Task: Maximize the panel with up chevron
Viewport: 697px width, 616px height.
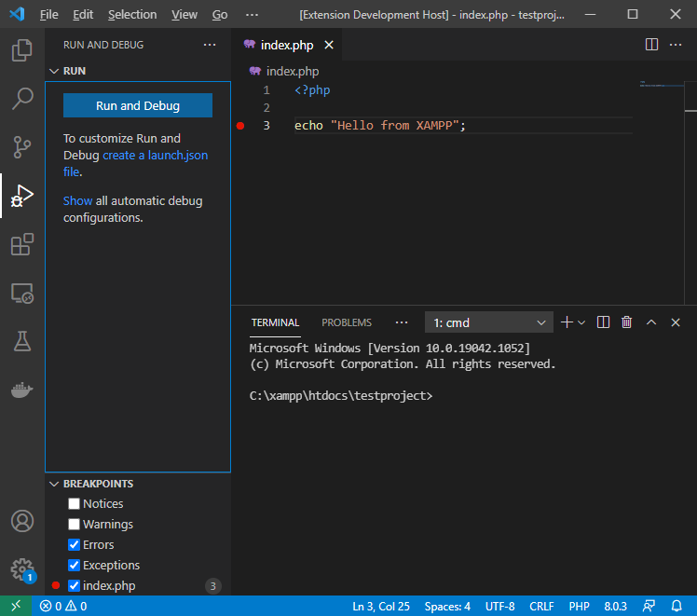Action: click(651, 322)
